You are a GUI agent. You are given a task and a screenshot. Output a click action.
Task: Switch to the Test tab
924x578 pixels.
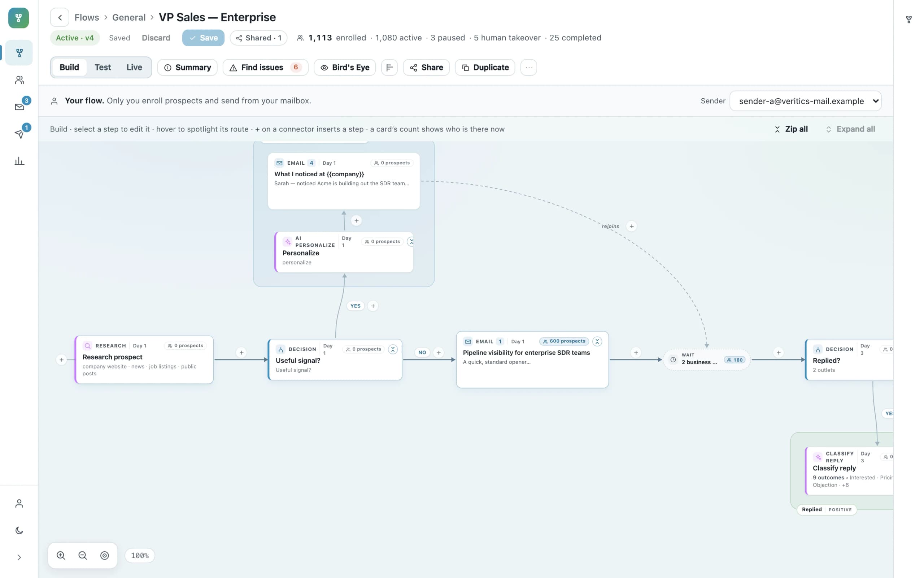click(103, 67)
